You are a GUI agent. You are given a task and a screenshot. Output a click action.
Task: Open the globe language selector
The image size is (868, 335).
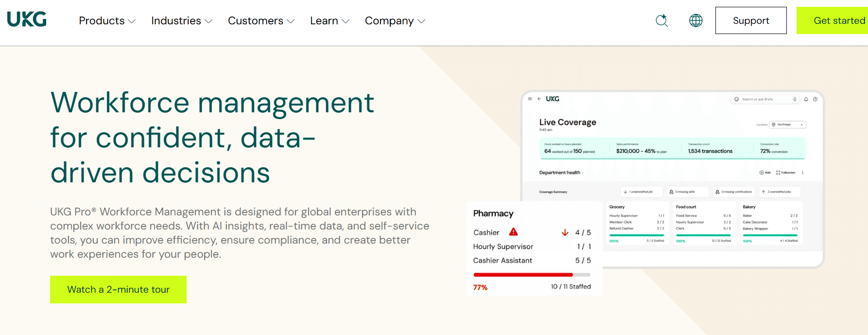pos(696,20)
